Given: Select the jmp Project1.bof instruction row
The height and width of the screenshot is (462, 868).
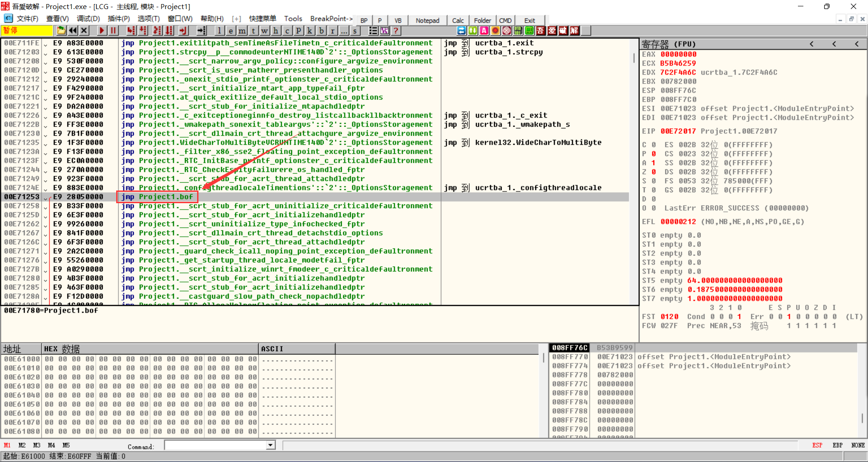Looking at the screenshot, I should [315, 197].
